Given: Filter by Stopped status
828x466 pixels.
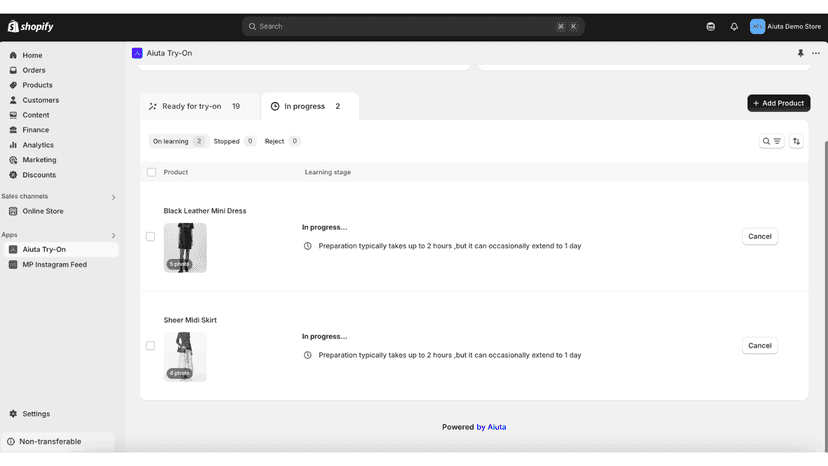Looking at the screenshot, I should [x=234, y=141].
